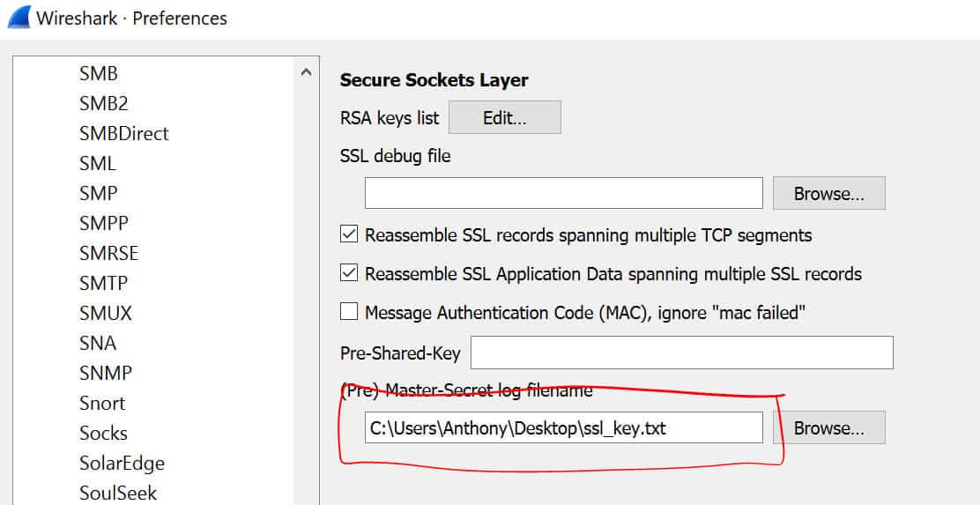Click the protocol list scroll-up arrow
The height and width of the screenshot is (505, 980).
pyautogui.click(x=306, y=72)
